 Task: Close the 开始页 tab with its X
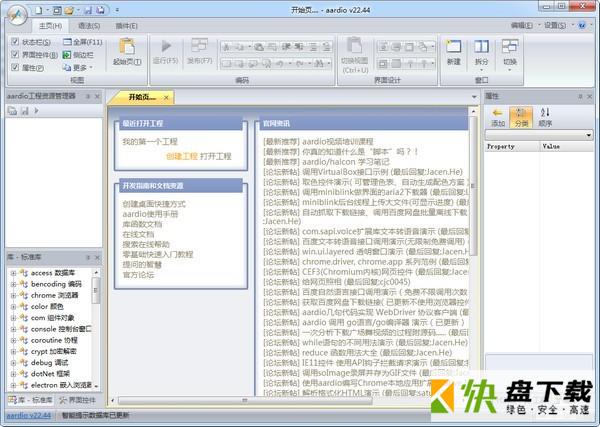[166, 98]
